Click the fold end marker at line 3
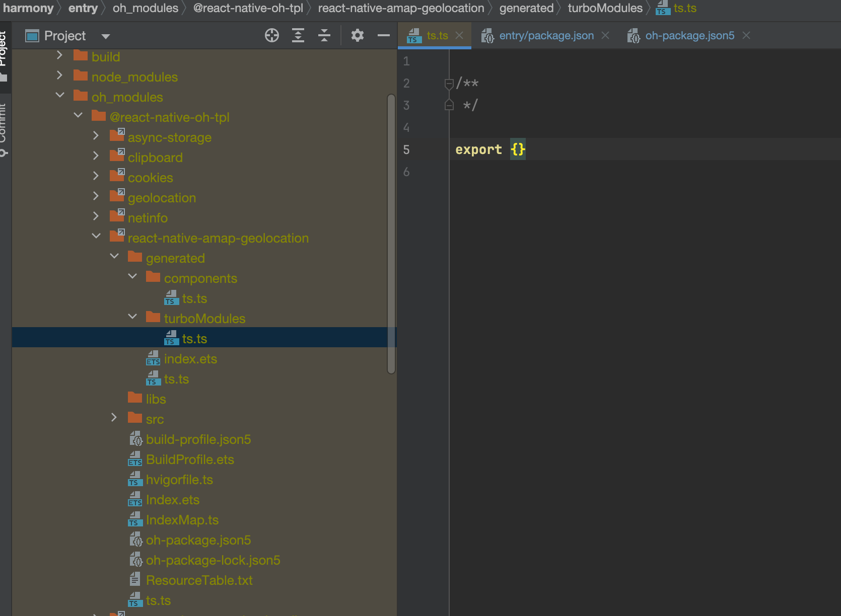The width and height of the screenshot is (841, 616). tap(449, 105)
